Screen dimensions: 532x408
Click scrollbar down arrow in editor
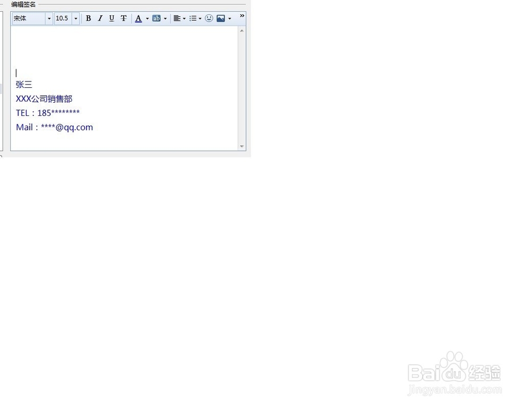tap(242, 146)
